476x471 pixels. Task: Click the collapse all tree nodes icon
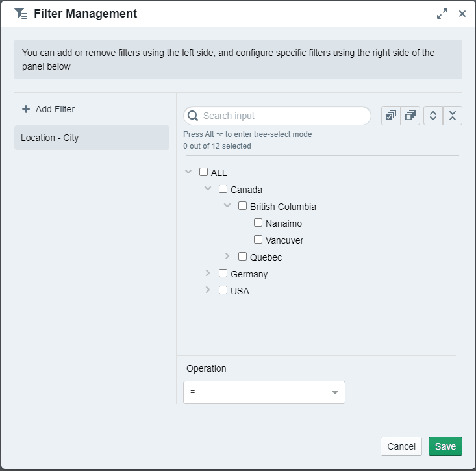(x=453, y=116)
